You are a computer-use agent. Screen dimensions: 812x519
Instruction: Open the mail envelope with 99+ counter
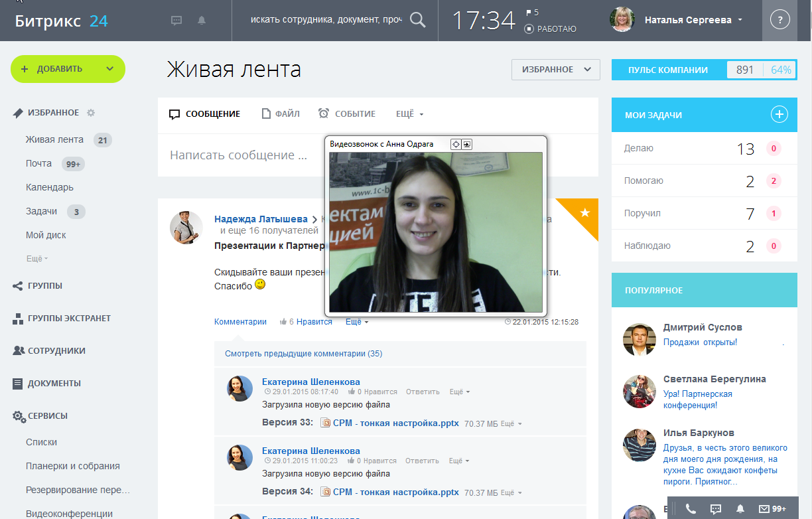click(x=772, y=509)
